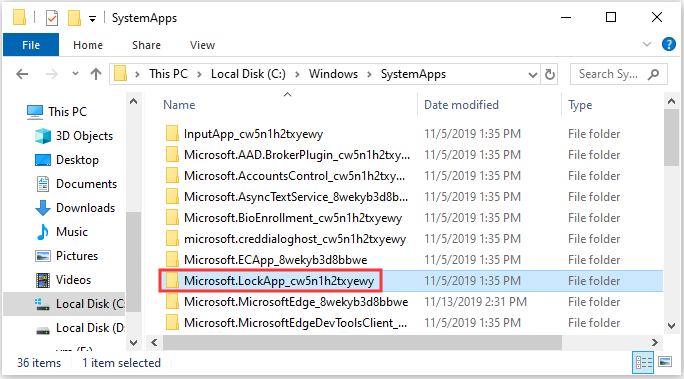Image resolution: width=684 pixels, height=379 pixels.
Task: Switch to Details view in status bar
Action: (x=643, y=362)
